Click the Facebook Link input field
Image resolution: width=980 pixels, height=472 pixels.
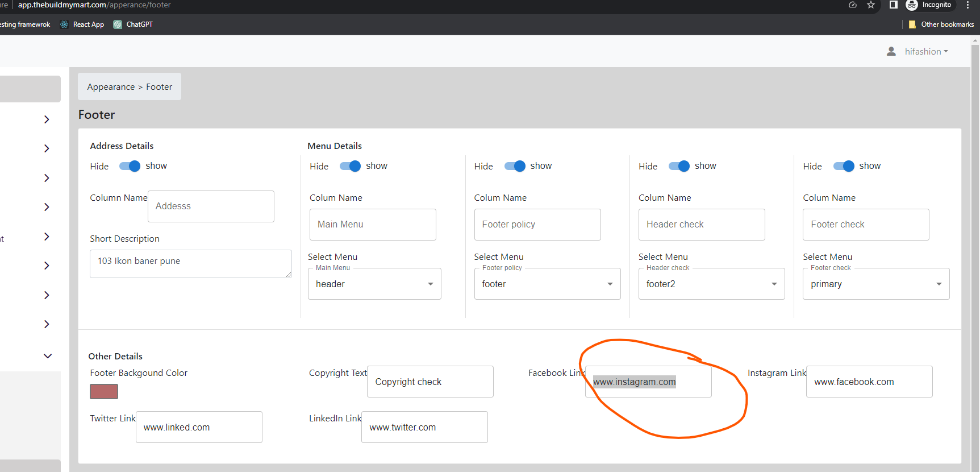click(648, 382)
